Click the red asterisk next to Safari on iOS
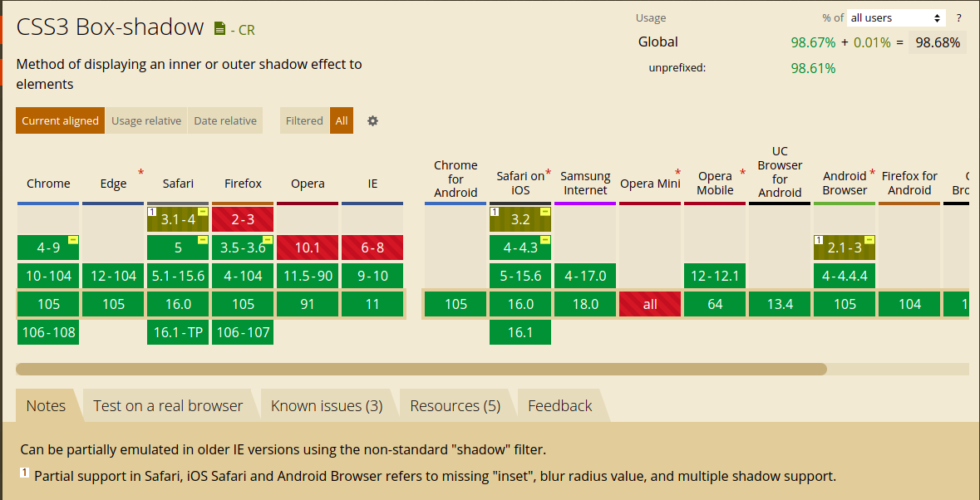This screenshot has height=500, width=980. coord(548,172)
